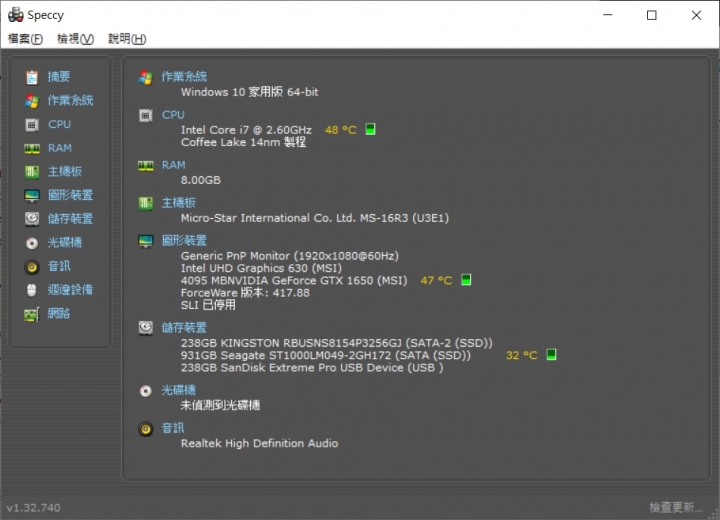The height and width of the screenshot is (520, 720).
Task: Select 摘要 in the sidebar
Action: click(x=59, y=77)
